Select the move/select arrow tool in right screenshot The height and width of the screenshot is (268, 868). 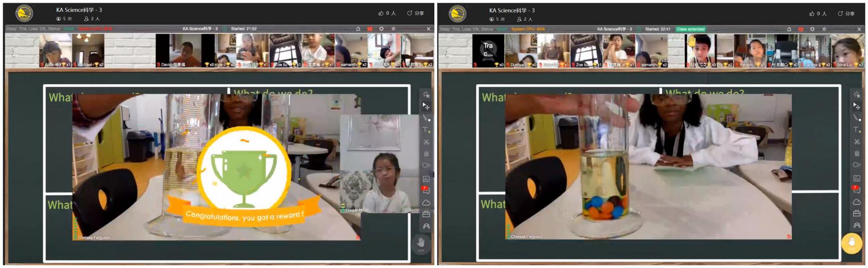click(x=857, y=106)
